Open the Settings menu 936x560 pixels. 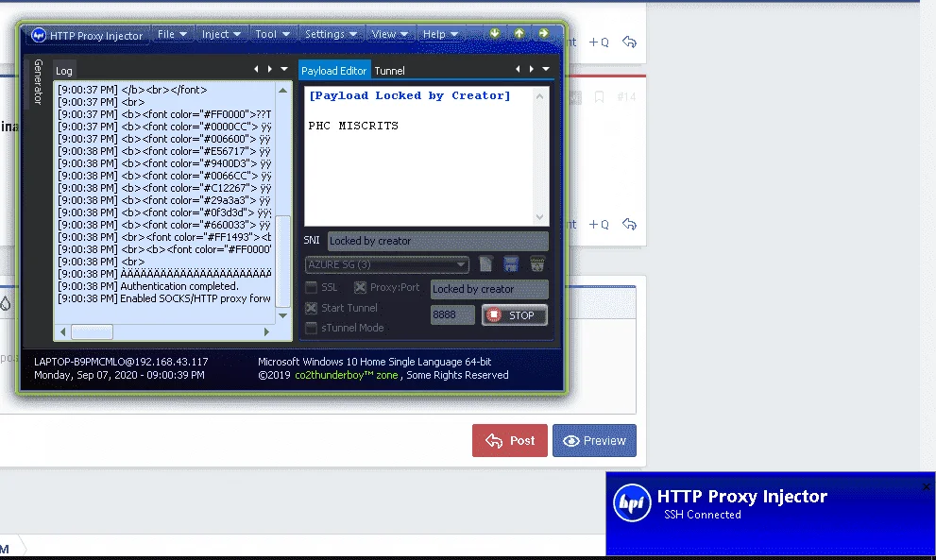point(331,34)
